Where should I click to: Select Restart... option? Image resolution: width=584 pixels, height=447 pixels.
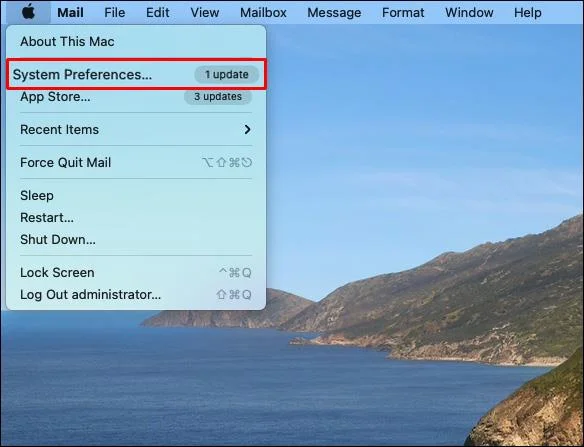[136, 217]
